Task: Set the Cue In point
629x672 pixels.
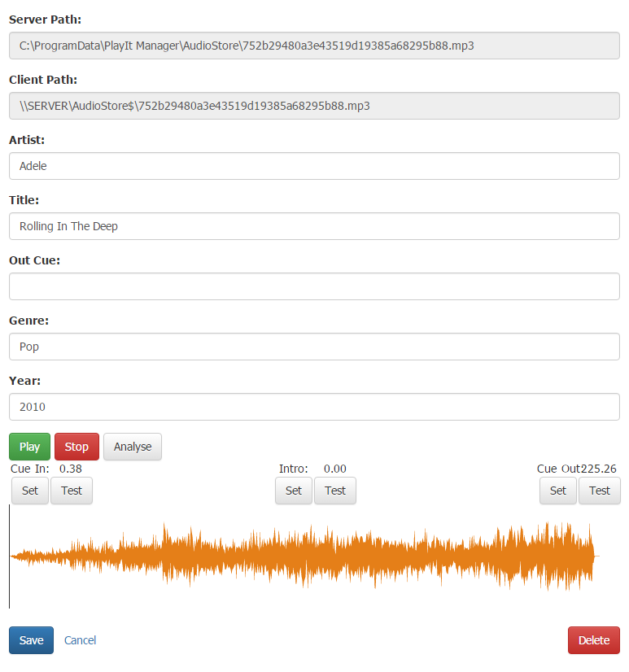Action: click(x=29, y=491)
